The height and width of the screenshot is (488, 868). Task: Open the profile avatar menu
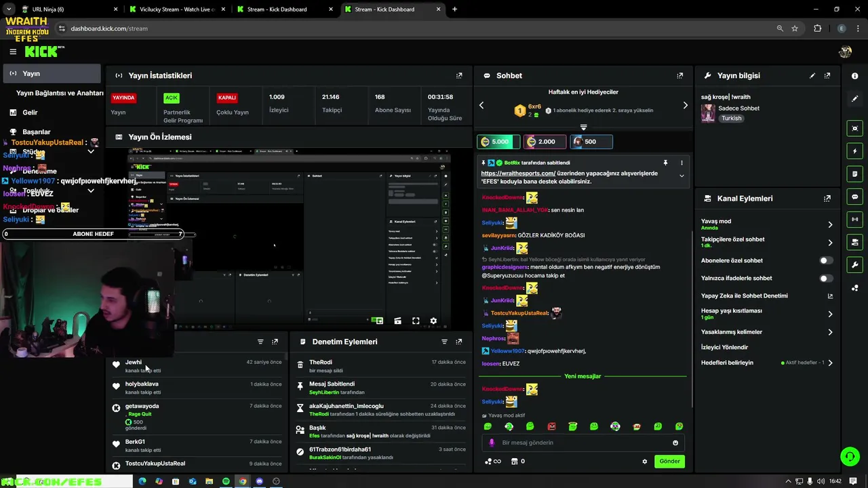coord(845,52)
